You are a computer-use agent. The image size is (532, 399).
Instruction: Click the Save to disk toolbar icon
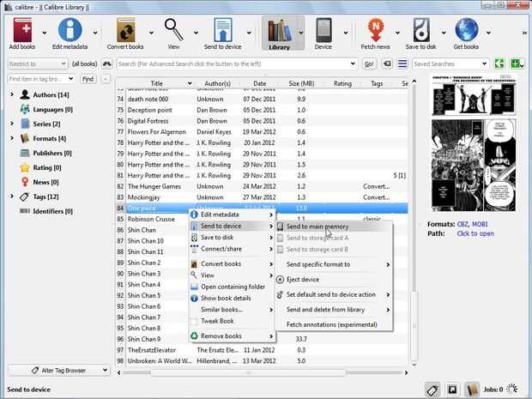421,30
